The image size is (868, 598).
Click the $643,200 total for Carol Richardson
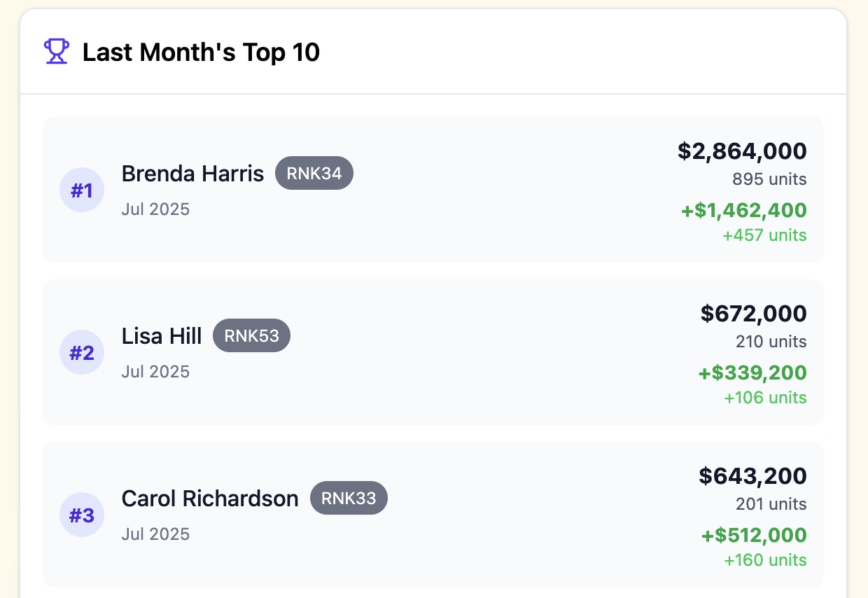pos(752,475)
